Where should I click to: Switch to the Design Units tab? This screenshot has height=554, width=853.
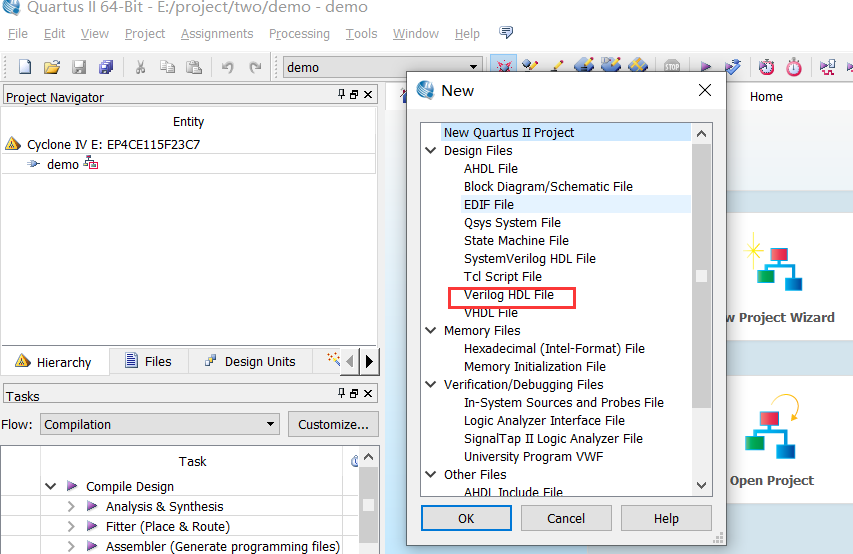tap(250, 361)
